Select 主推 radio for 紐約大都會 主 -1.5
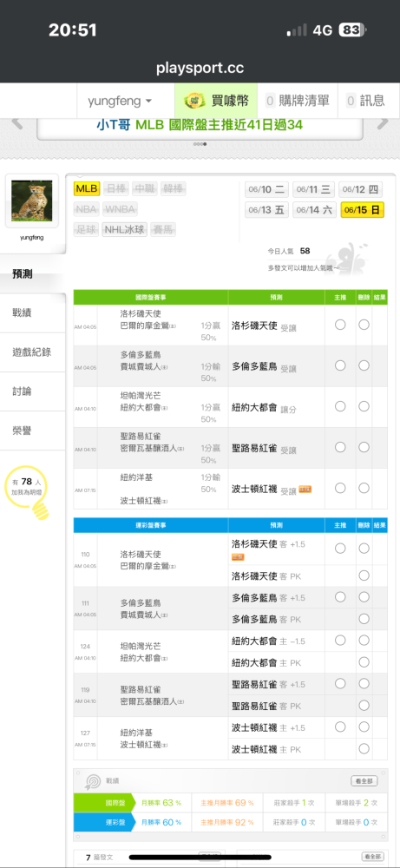The width and height of the screenshot is (400, 868). (x=340, y=640)
